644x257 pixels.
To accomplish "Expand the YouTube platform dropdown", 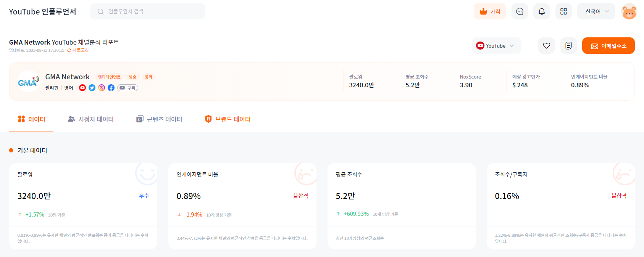I will (496, 46).
